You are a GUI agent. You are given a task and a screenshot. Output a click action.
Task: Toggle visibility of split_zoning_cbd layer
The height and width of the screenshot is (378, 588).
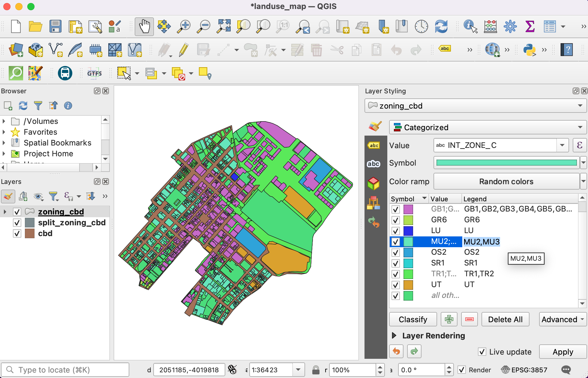(x=17, y=223)
